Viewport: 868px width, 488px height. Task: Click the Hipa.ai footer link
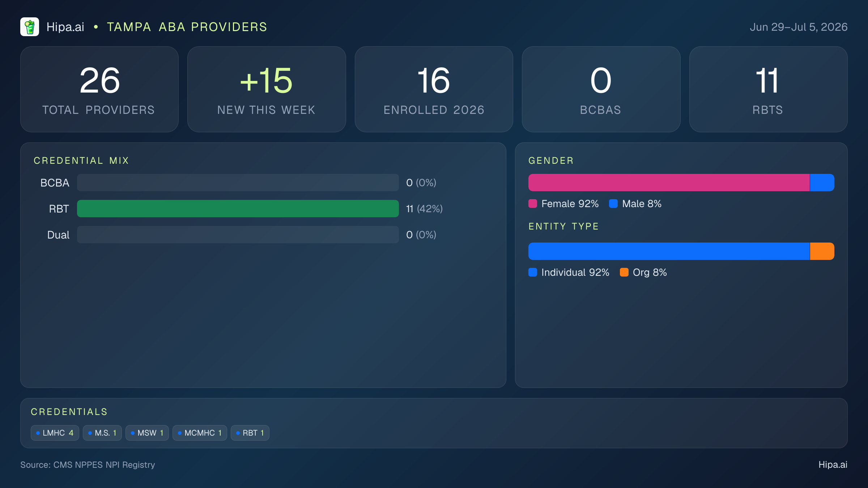click(x=833, y=465)
